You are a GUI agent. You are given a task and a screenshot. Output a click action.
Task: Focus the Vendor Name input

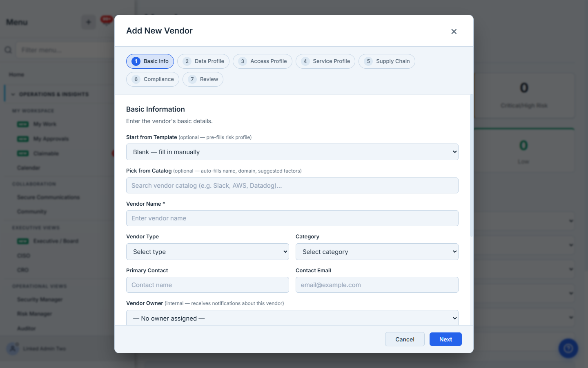tap(292, 218)
